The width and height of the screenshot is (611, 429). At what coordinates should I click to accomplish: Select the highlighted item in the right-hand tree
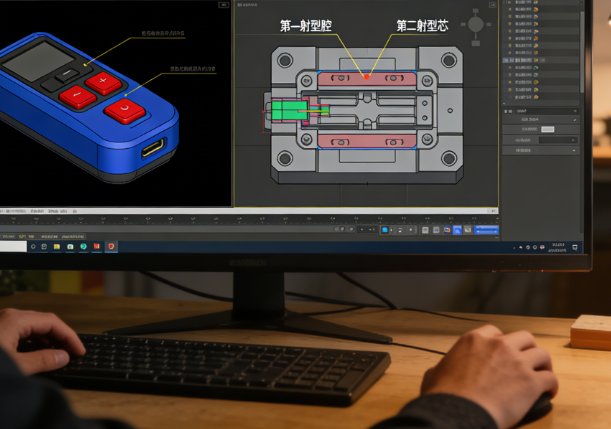click(523, 60)
